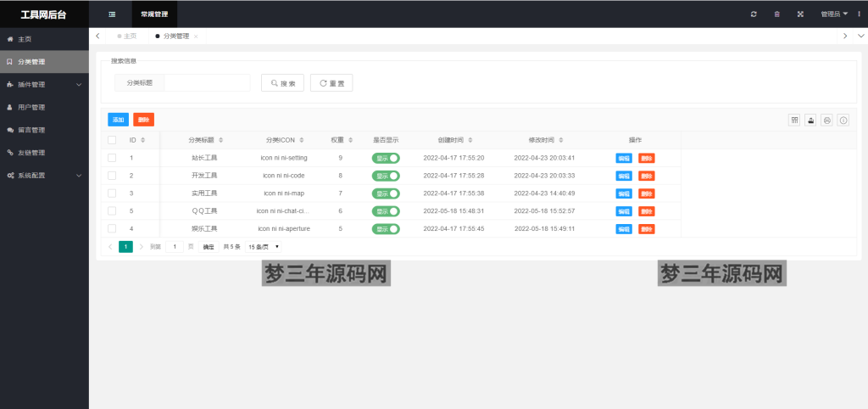The height and width of the screenshot is (409, 868).
Task: Click 编辑 for 开发工具 row
Action: click(624, 176)
